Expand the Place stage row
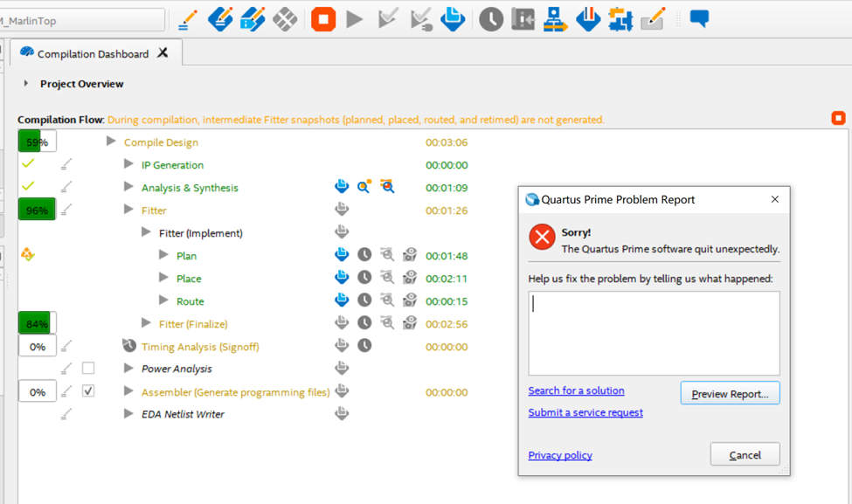Image resolution: width=852 pixels, height=504 pixels. [x=163, y=278]
